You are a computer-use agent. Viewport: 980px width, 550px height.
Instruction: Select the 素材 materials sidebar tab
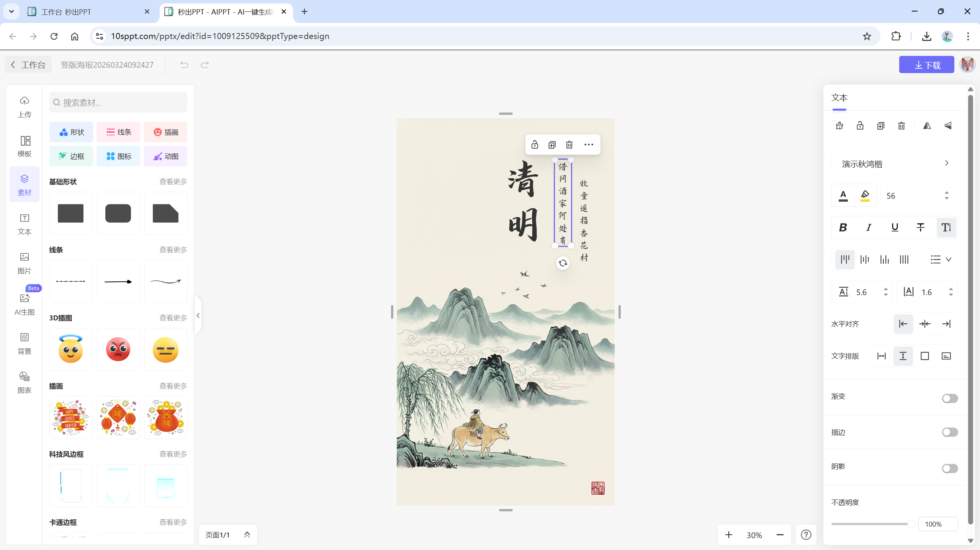25,185
